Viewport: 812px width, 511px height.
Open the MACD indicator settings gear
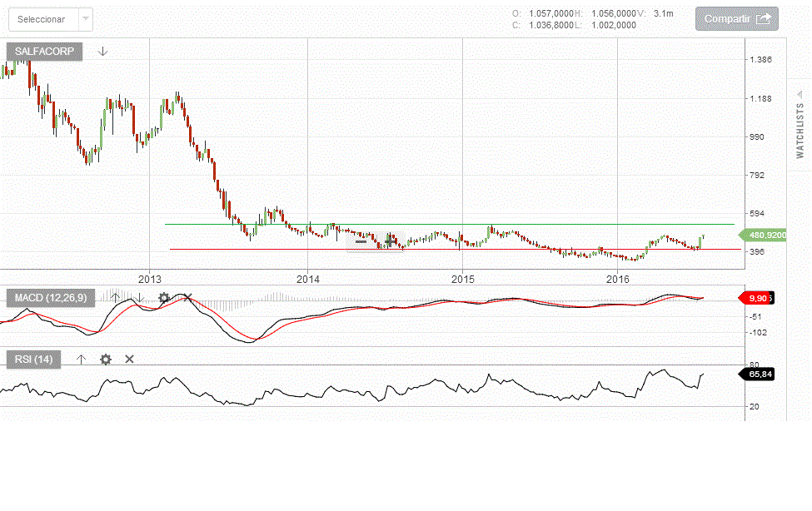[x=164, y=297]
